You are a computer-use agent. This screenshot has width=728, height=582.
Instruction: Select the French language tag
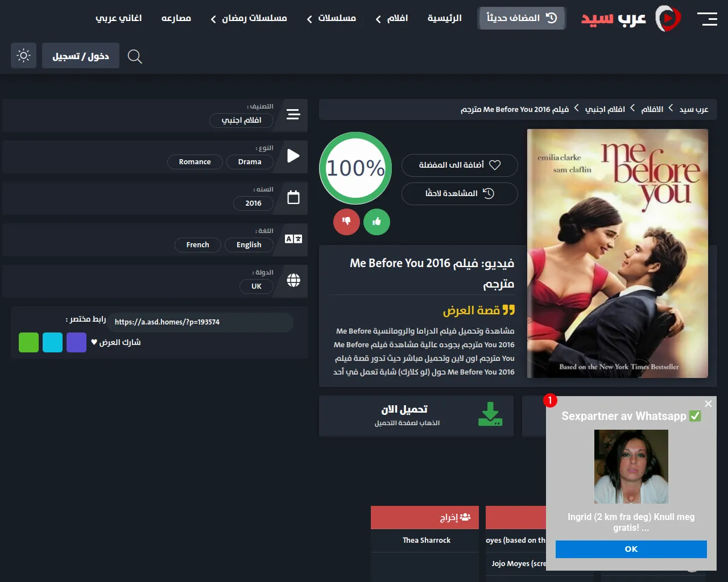tap(197, 245)
